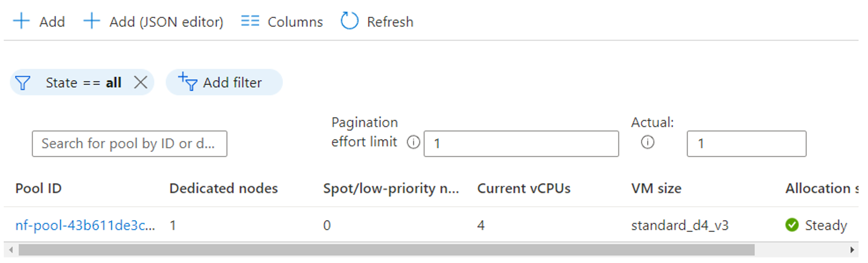
Task: Open the nf-pool-43b611de3c pool link
Action: tap(85, 225)
